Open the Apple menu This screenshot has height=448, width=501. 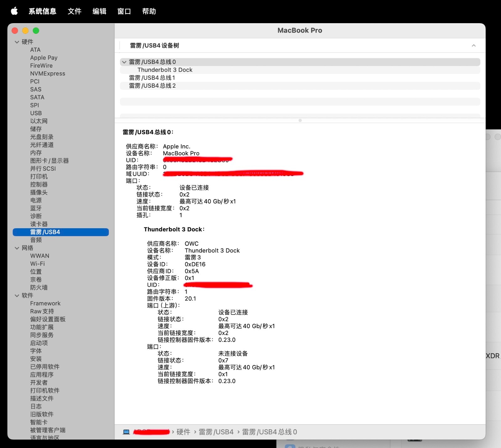tap(14, 11)
